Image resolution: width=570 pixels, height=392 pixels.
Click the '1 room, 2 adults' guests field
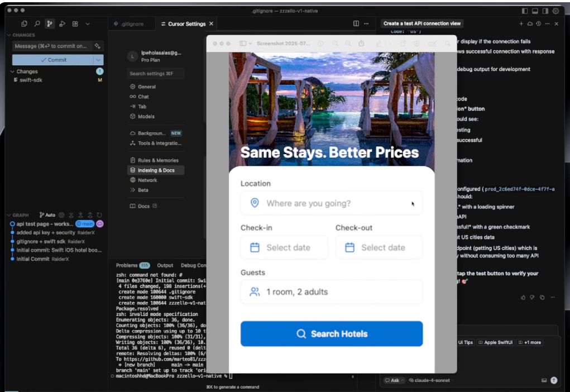tap(332, 291)
